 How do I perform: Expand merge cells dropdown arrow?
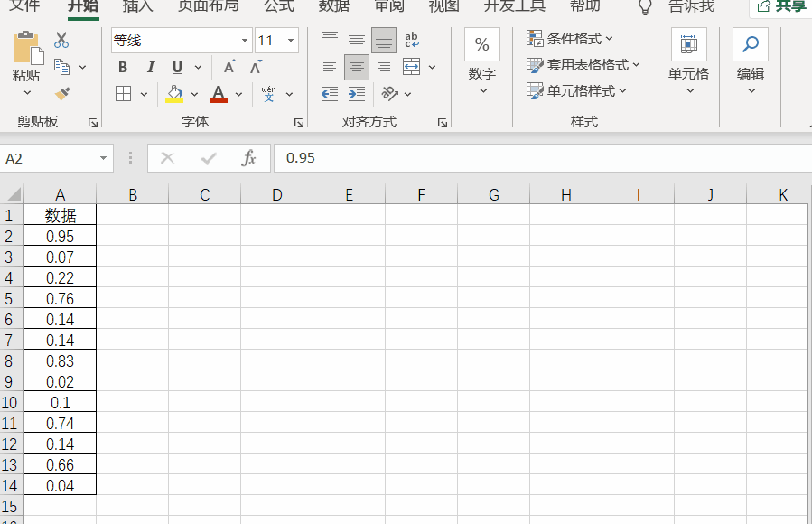click(x=432, y=68)
